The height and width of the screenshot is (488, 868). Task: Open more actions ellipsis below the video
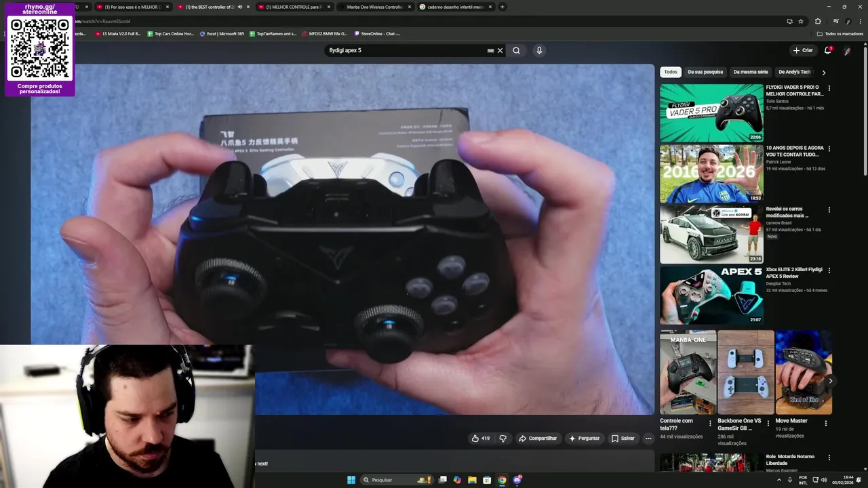click(648, 439)
